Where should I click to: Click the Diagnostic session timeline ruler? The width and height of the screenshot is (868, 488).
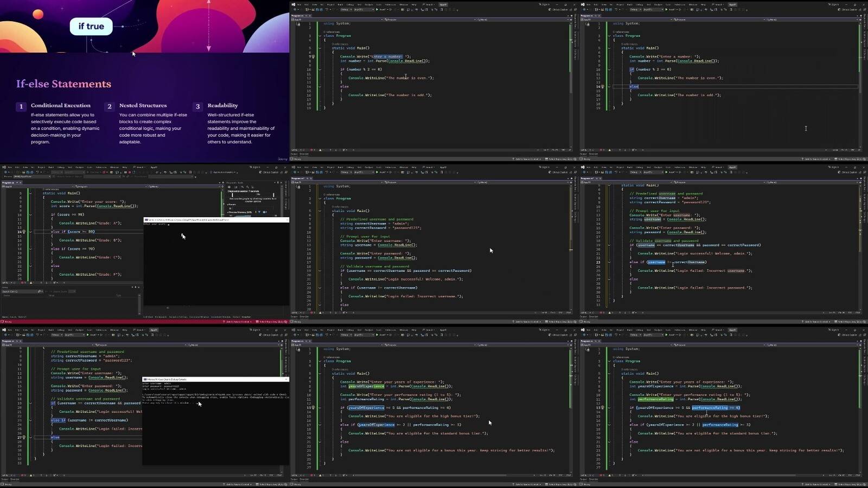252,195
